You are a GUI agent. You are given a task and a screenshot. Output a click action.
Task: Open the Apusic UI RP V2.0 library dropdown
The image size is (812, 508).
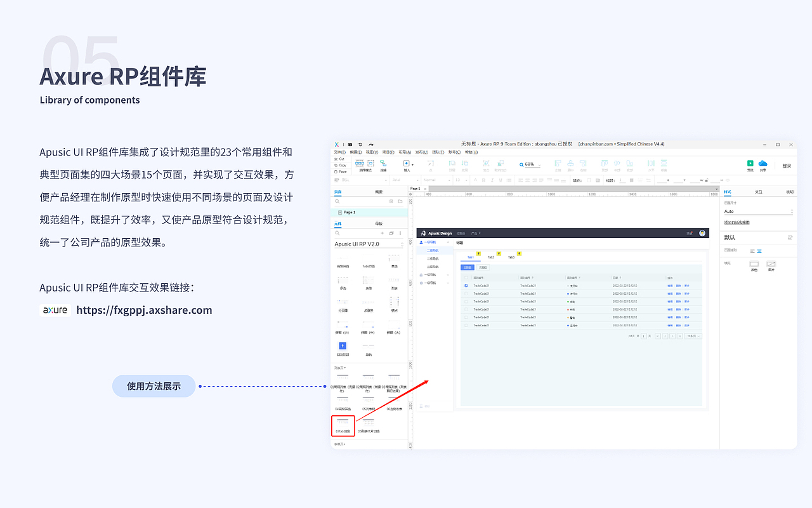369,244
